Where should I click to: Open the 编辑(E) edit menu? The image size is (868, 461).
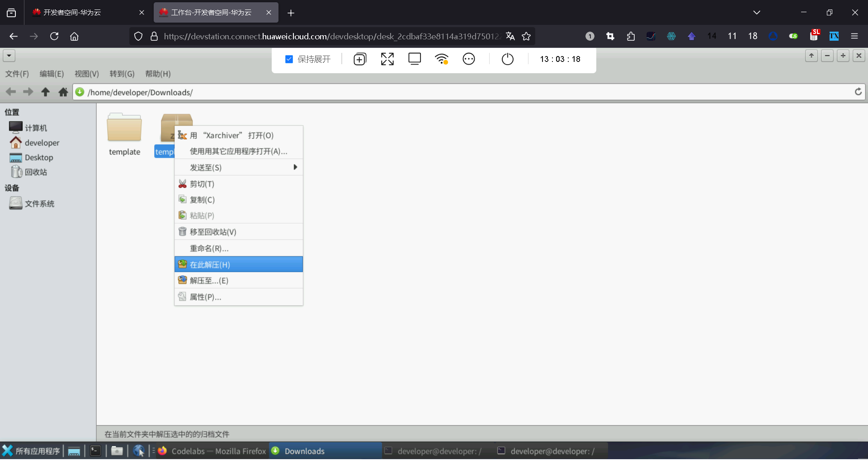(52, 74)
